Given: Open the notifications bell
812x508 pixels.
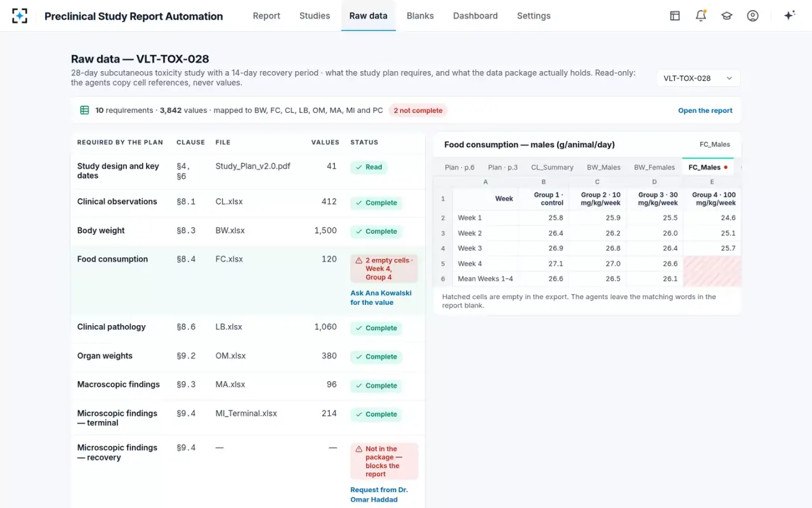Looking at the screenshot, I should (x=701, y=16).
